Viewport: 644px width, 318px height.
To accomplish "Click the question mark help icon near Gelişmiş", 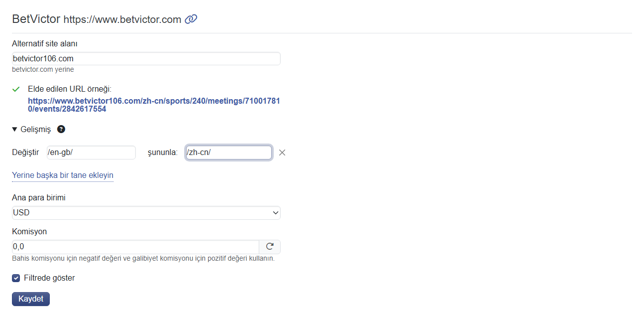I will 61,129.
